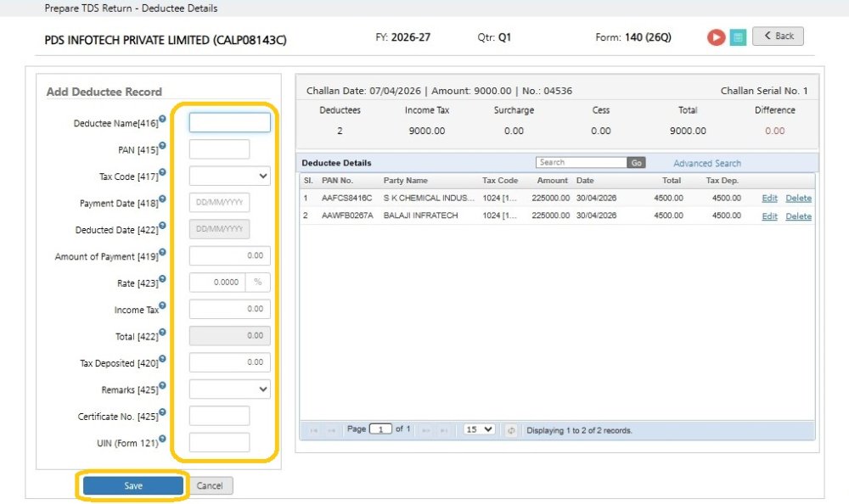
Task: Click the UIN (Form 121) input field
Action: [219, 442]
